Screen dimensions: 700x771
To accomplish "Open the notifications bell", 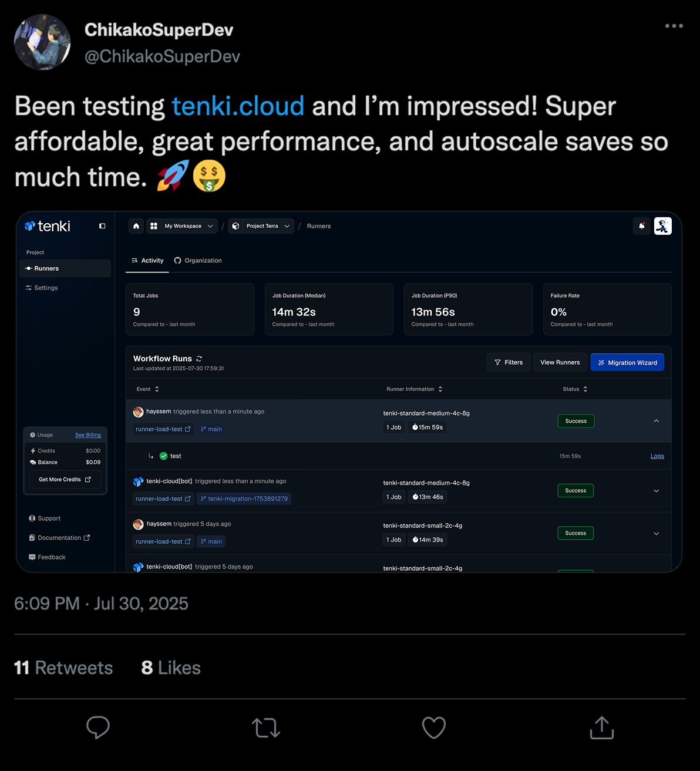I will [642, 226].
